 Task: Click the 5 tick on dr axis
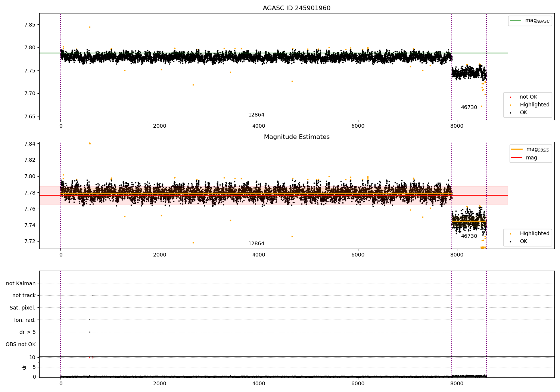pos(34,367)
